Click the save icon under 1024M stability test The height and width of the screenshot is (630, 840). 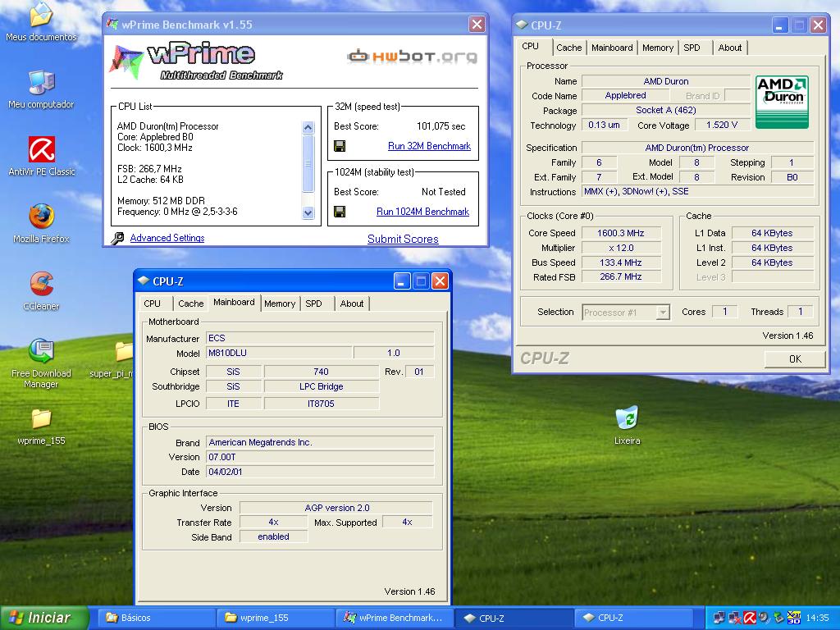[x=340, y=212]
